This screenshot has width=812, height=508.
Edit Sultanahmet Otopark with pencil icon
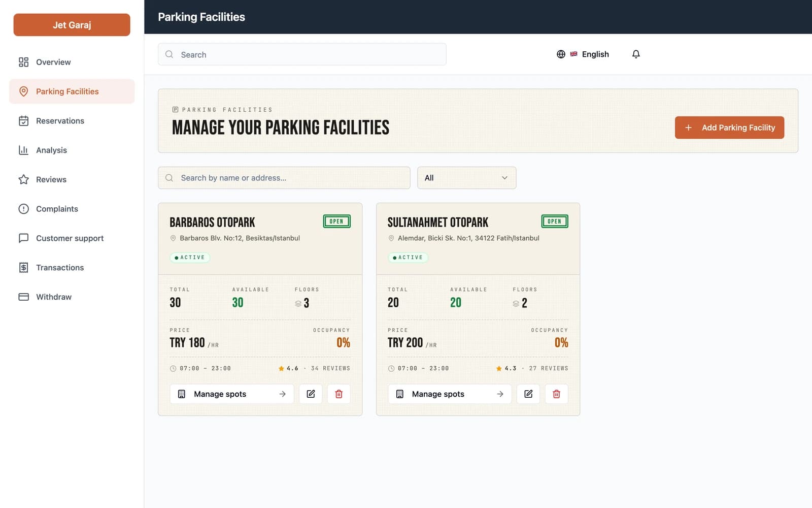point(528,394)
